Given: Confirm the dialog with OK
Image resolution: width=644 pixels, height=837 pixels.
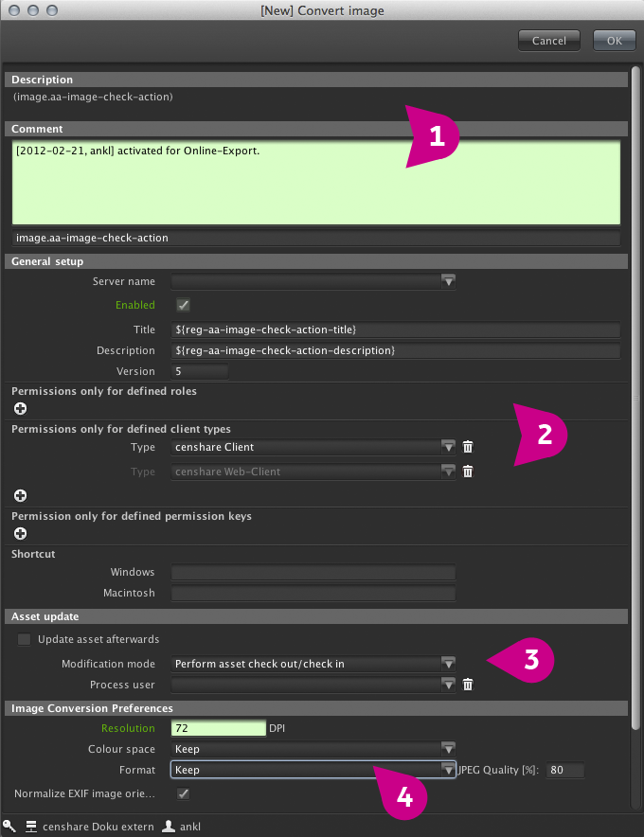Looking at the screenshot, I should [x=614, y=41].
